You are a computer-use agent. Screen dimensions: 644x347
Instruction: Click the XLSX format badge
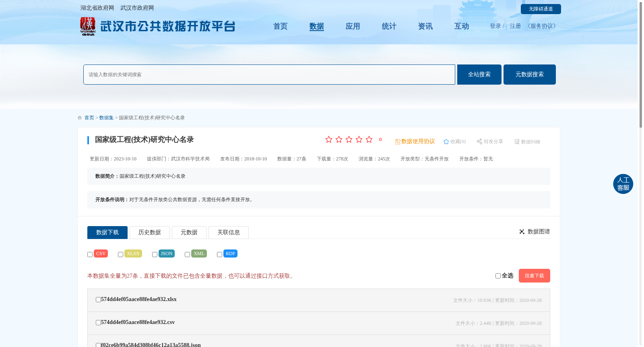point(133,253)
